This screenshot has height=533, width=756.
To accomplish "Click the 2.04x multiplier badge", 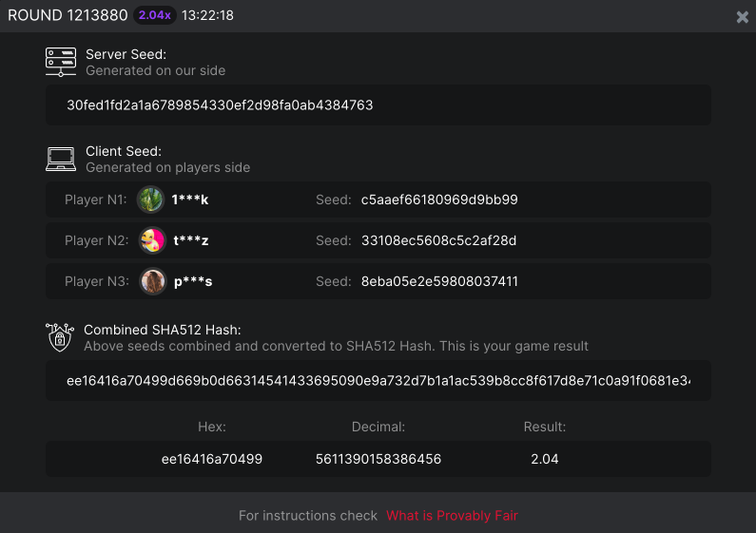I will click(155, 15).
